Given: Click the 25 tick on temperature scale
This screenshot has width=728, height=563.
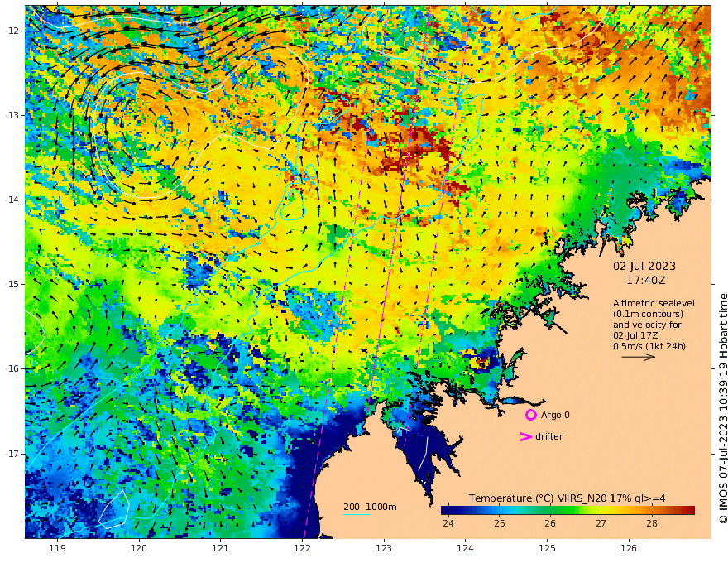Looking at the screenshot, I should click(x=499, y=523).
